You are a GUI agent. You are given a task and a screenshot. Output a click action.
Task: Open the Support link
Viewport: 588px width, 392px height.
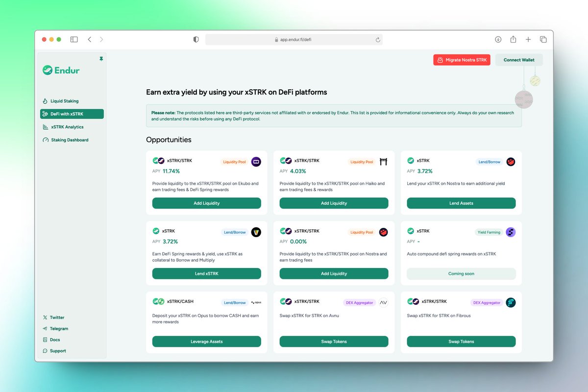(54, 351)
